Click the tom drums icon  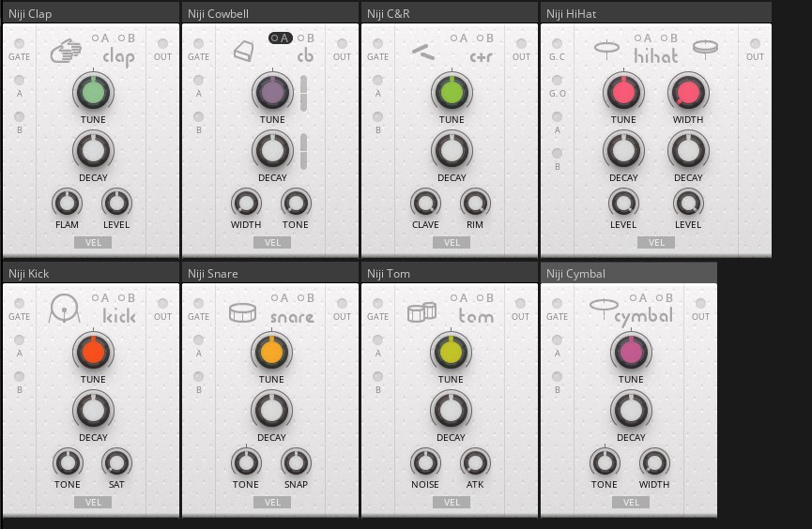[421, 311]
